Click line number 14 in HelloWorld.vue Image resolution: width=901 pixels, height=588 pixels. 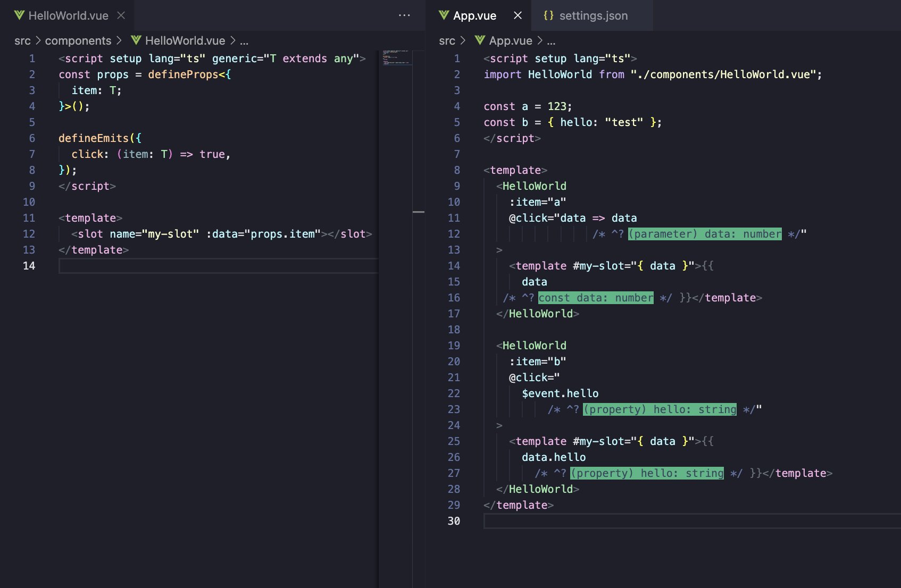click(29, 266)
